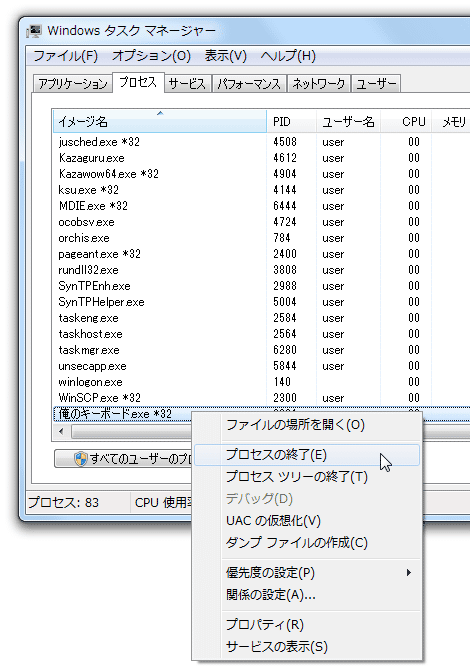Select the Kazawow64.exe *32 process
Image resolution: width=470 pixels, height=670 pixels.
[x=261, y=174]
